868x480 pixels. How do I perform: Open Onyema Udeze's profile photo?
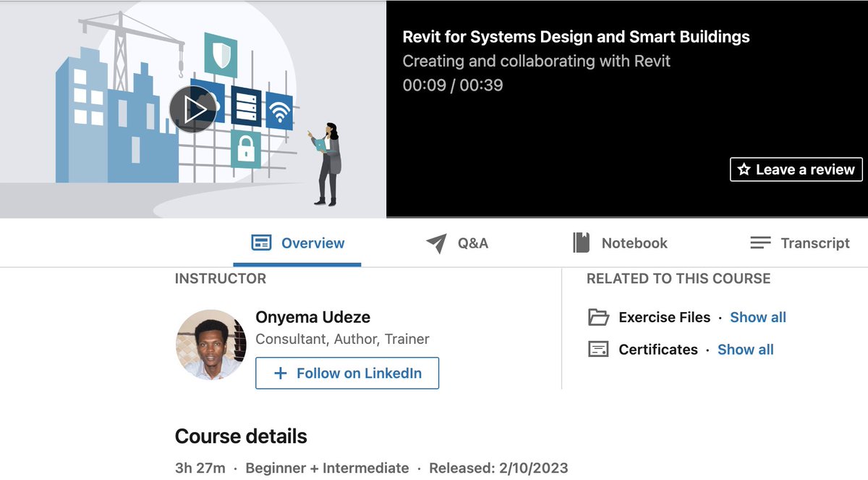tap(211, 345)
